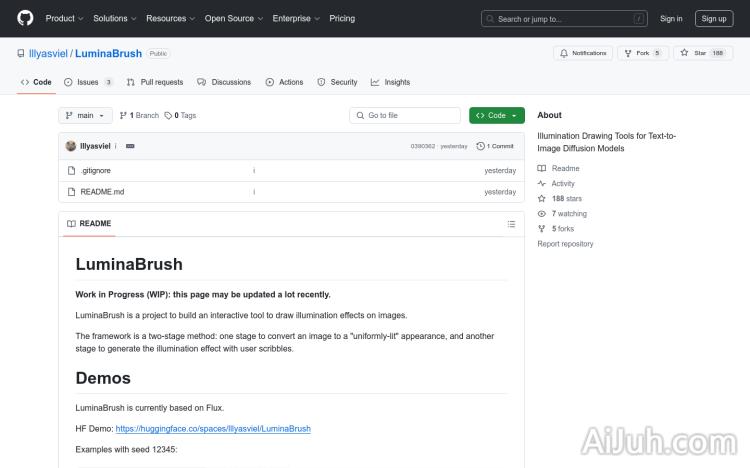Click the README outline list icon
Image resolution: width=750 pixels, height=468 pixels.
[x=511, y=224]
